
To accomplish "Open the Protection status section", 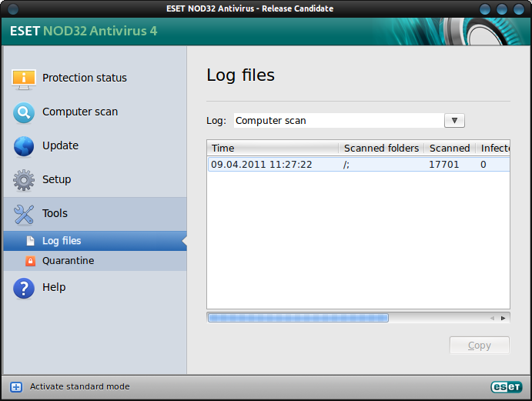I will (x=95, y=79).
